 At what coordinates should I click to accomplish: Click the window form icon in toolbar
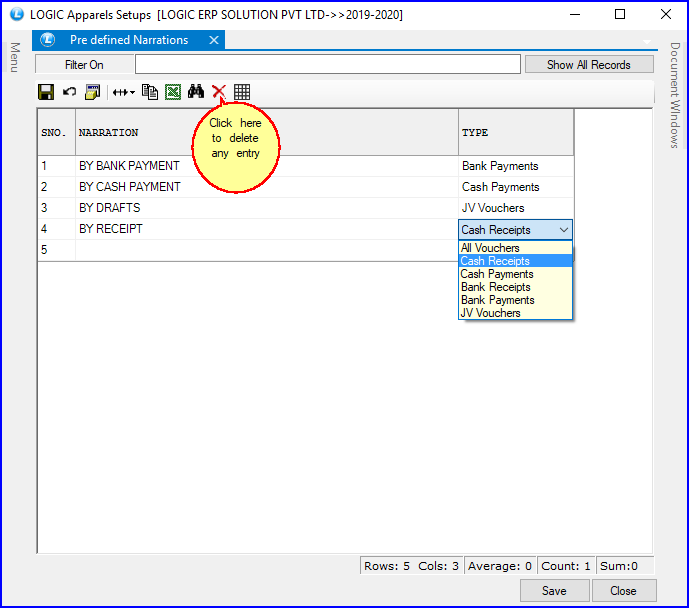tap(92, 92)
